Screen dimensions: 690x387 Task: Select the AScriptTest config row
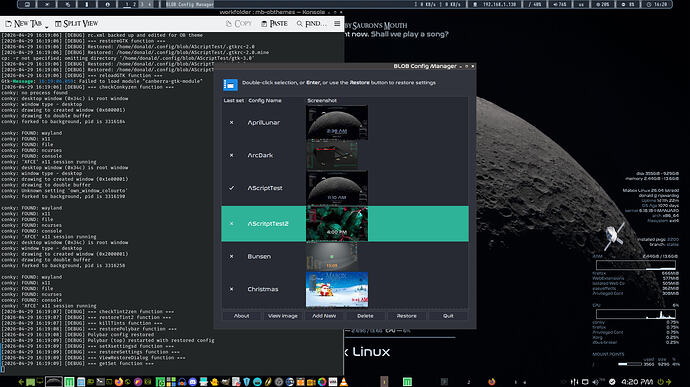coord(345,188)
